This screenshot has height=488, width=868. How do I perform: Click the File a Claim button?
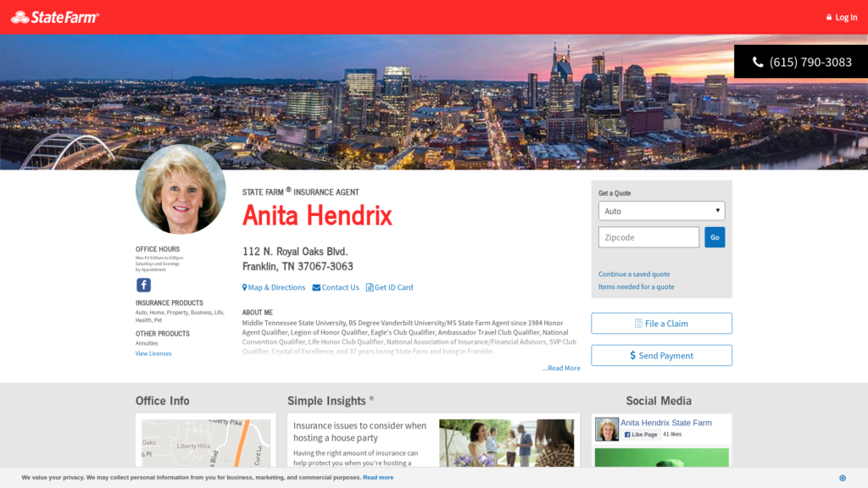[x=661, y=324]
